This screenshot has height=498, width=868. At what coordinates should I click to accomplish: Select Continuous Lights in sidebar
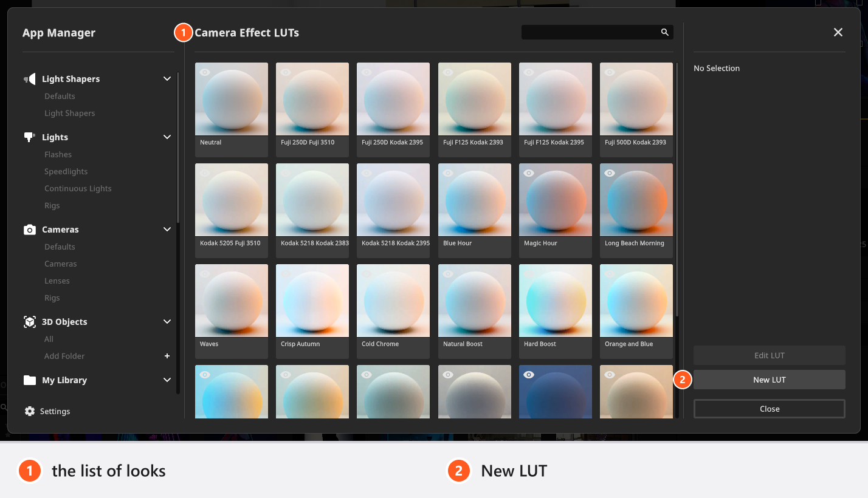[78, 188]
